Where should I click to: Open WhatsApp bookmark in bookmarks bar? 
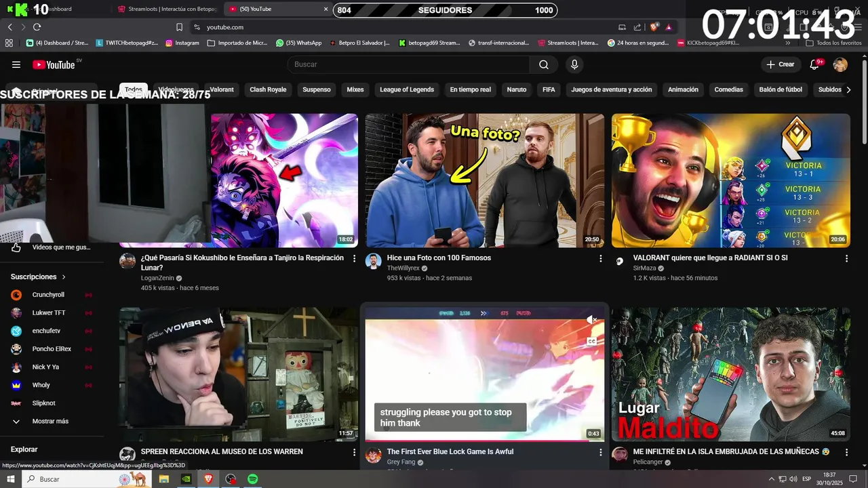tap(298, 43)
